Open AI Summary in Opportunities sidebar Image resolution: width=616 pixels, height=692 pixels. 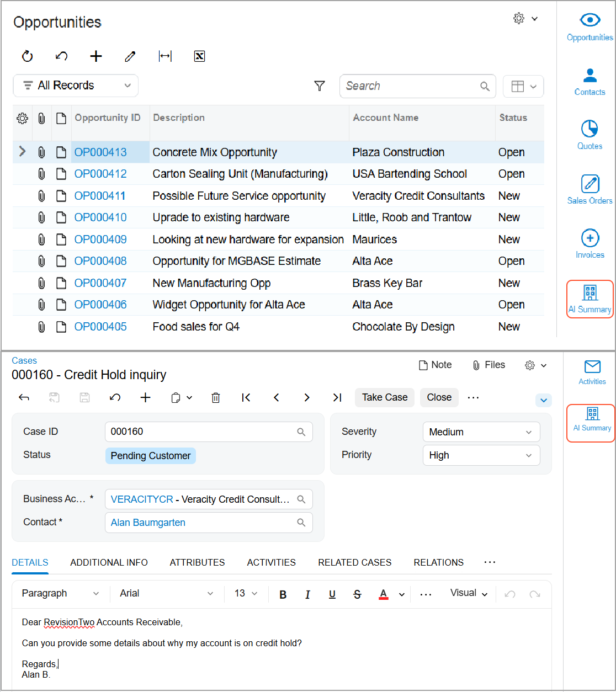click(590, 299)
